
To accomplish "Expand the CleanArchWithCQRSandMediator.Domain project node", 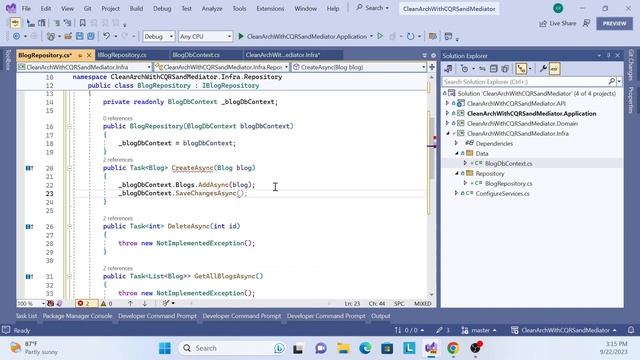I will click(447, 123).
